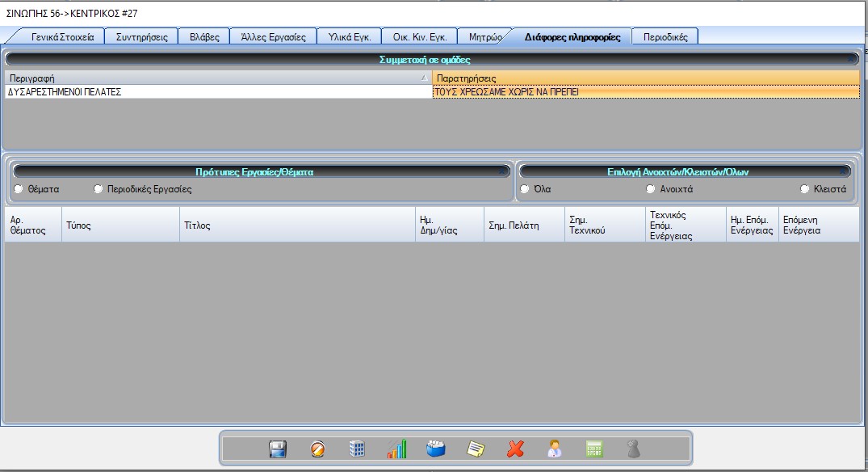
Task: Click the blue card file box icon
Action: (x=436, y=449)
